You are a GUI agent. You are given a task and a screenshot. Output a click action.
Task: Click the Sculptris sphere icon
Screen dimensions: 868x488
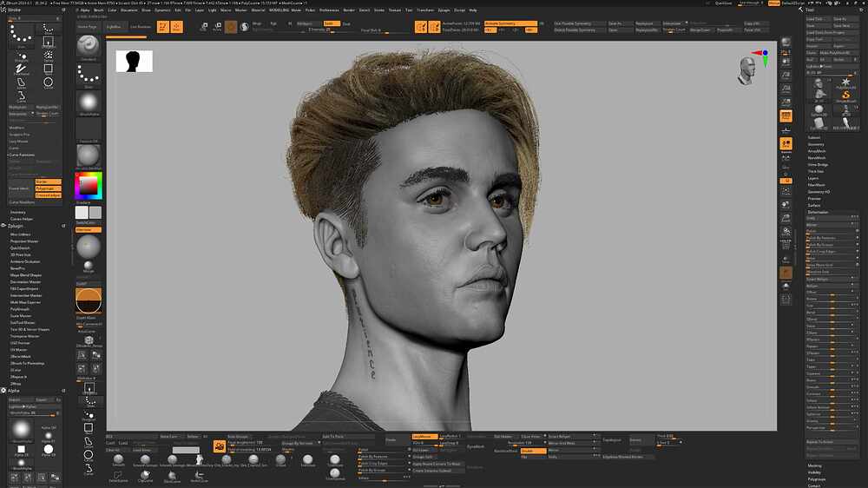click(x=245, y=27)
